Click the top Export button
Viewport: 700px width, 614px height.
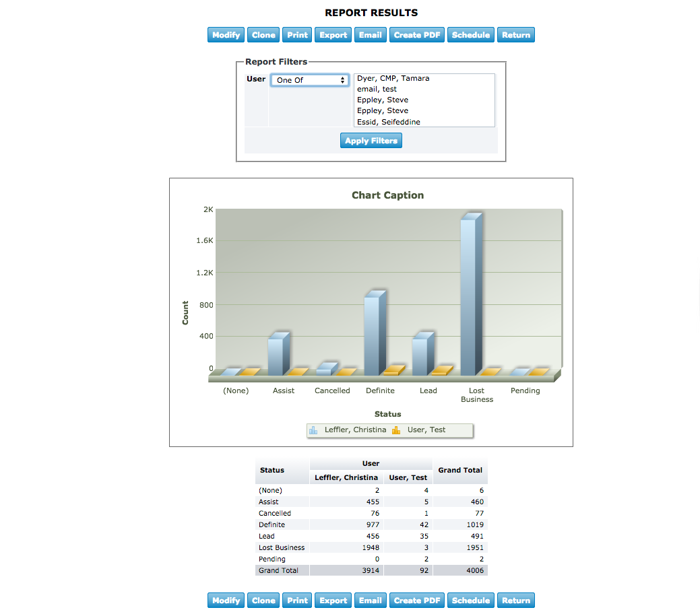click(x=333, y=35)
